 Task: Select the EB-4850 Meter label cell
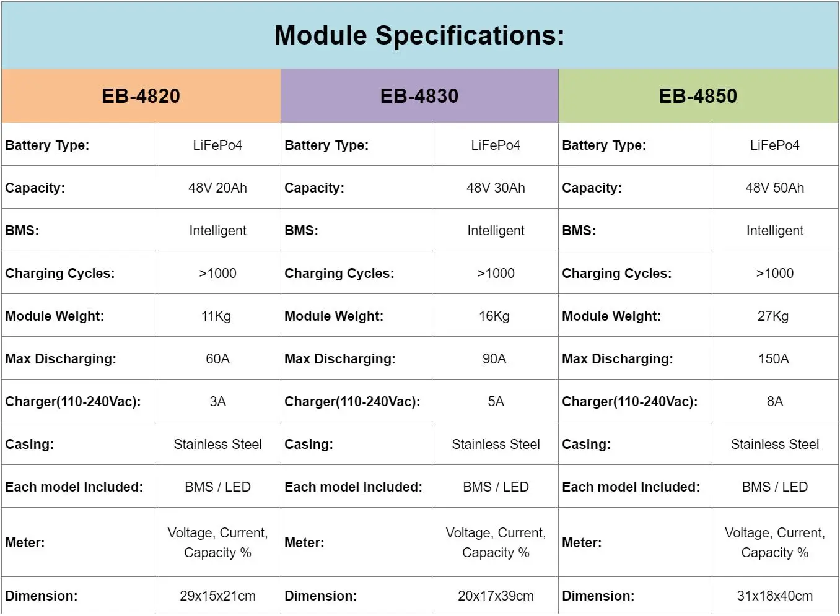(x=582, y=542)
